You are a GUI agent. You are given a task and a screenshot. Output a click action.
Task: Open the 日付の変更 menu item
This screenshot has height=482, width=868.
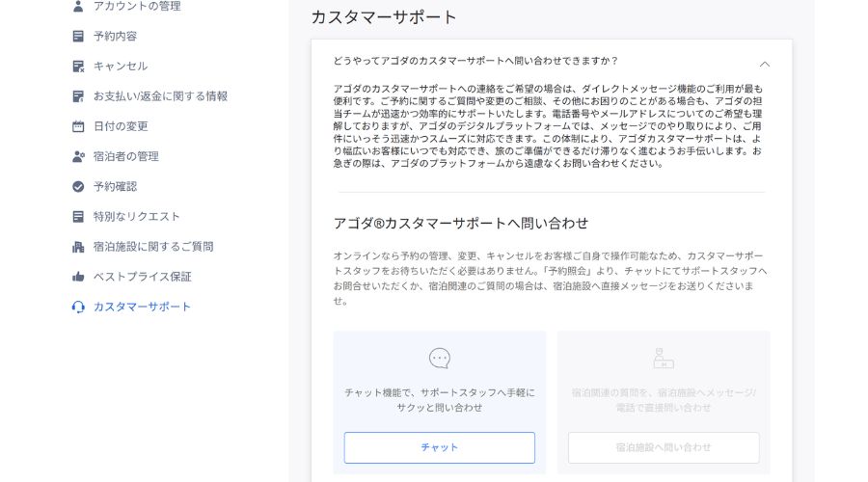tap(121, 126)
